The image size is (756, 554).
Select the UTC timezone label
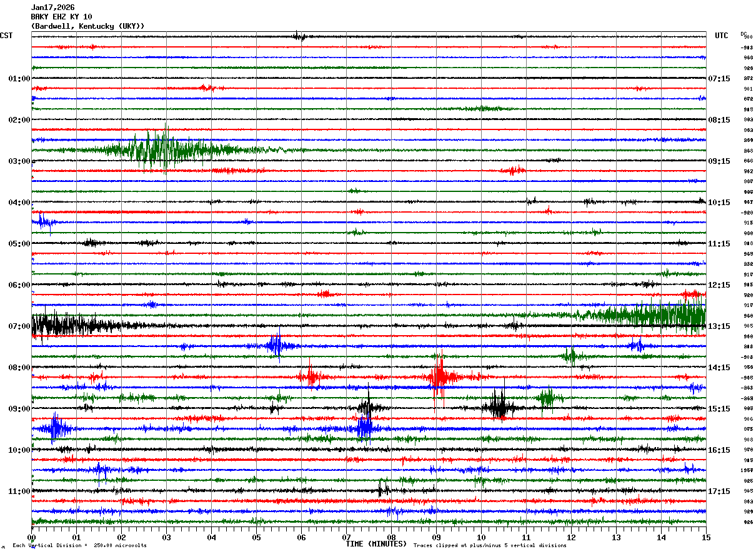pyautogui.click(x=722, y=36)
